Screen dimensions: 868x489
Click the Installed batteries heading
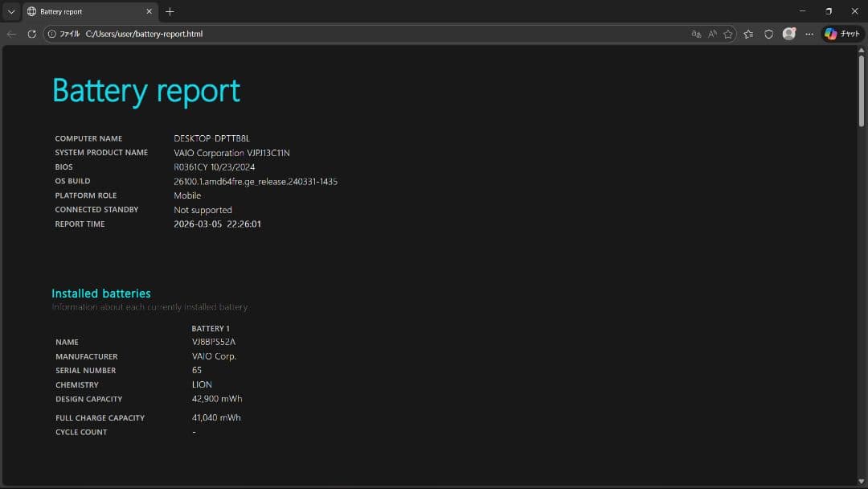pos(101,294)
